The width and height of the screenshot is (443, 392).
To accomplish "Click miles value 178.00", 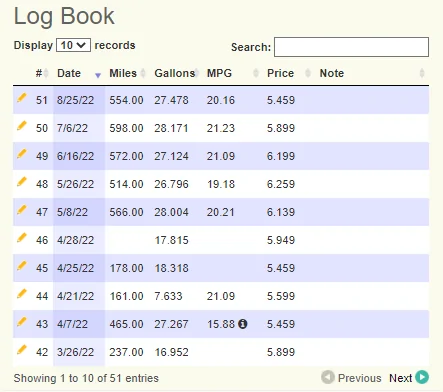I will click(x=126, y=268).
